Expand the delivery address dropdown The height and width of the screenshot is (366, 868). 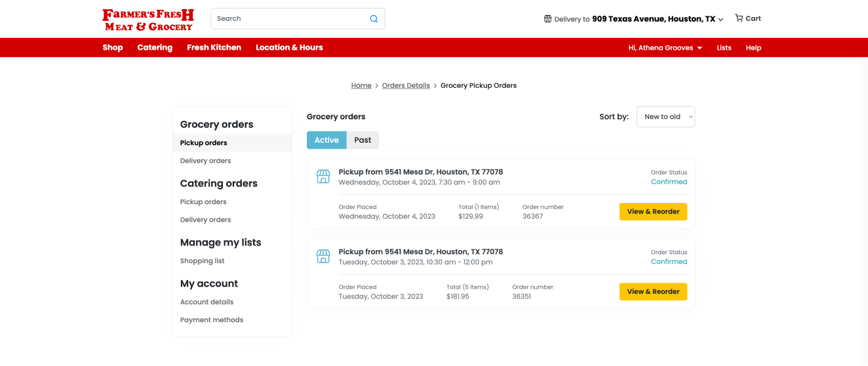[x=720, y=20]
